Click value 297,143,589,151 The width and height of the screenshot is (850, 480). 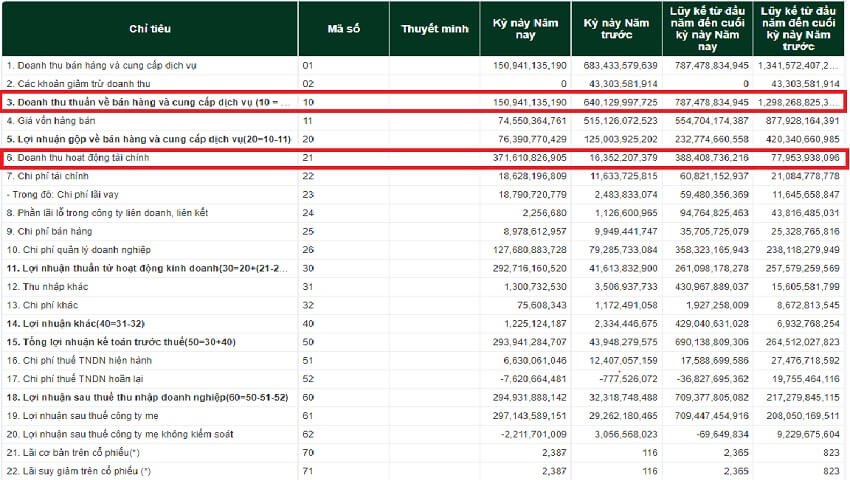coord(530,416)
